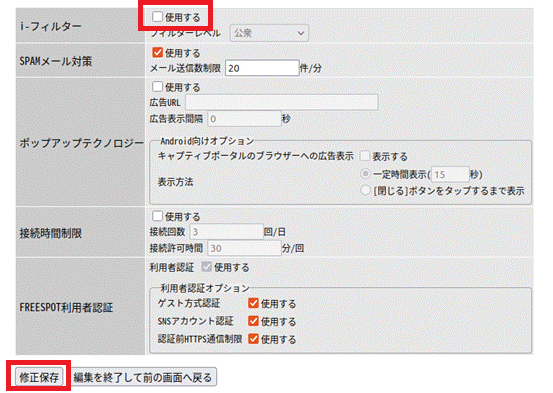Viewport: 553px width, 393px height.
Task: Click the 表示方法 label text
Action: coord(175,182)
